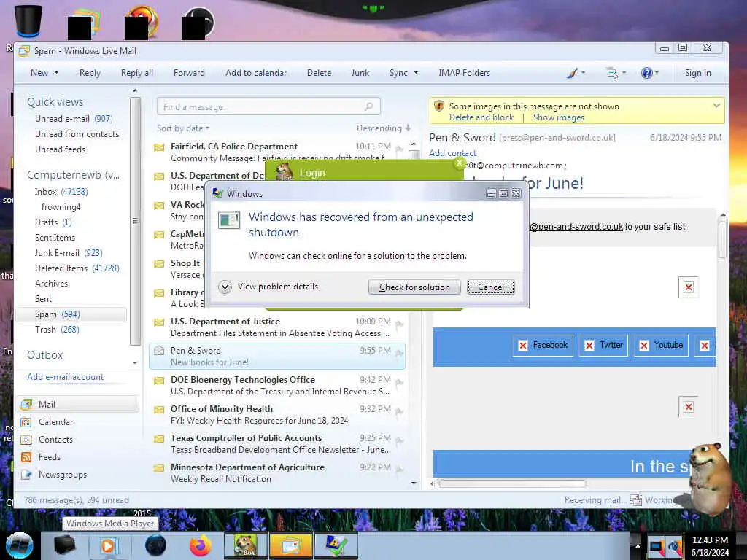Open Sort by date dropdown
The width and height of the screenshot is (747, 560).
click(183, 128)
